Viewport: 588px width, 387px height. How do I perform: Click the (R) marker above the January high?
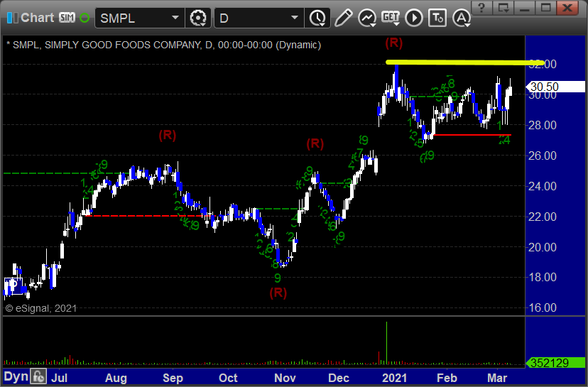(x=393, y=43)
